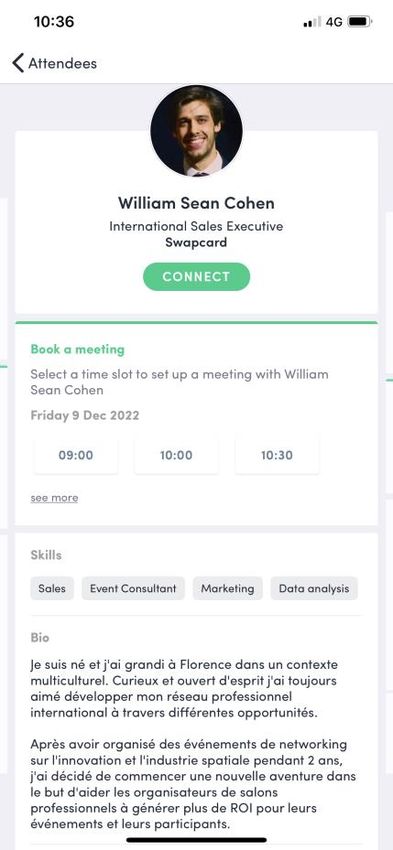Screen dimensions: 393x850
Task: Tap the Friday 9 Dec 2022 date label
Action: click(85, 416)
